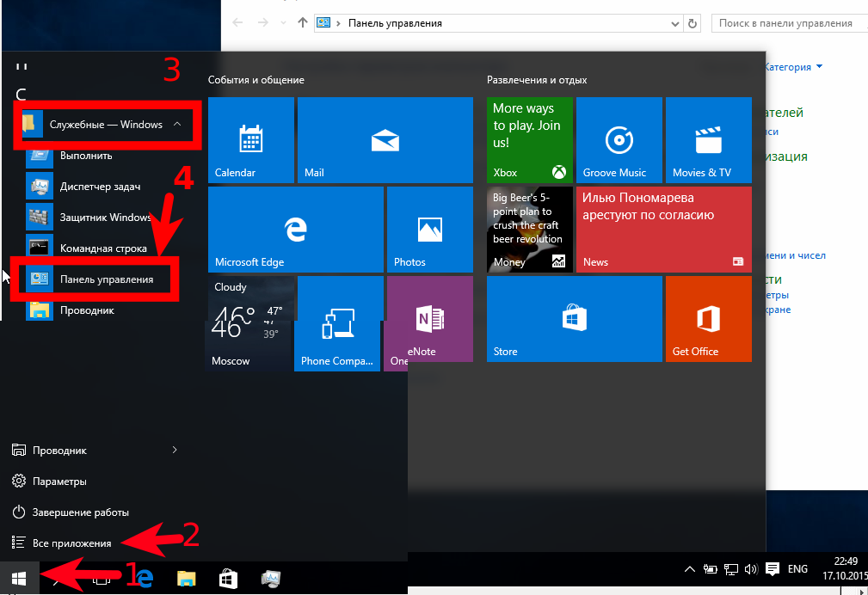The height and width of the screenshot is (595, 868).
Task: Click the Get Office tile
Action: click(x=709, y=319)
